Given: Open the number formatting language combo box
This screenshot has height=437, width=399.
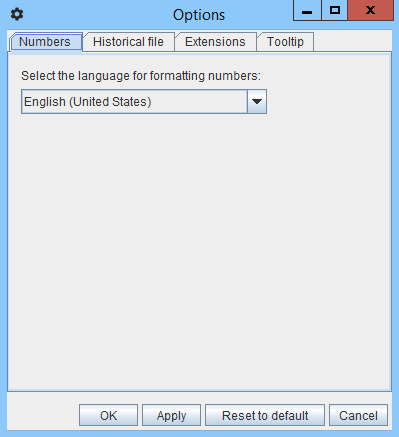Looking at the screenshot, I should click(x=144, y=101).
